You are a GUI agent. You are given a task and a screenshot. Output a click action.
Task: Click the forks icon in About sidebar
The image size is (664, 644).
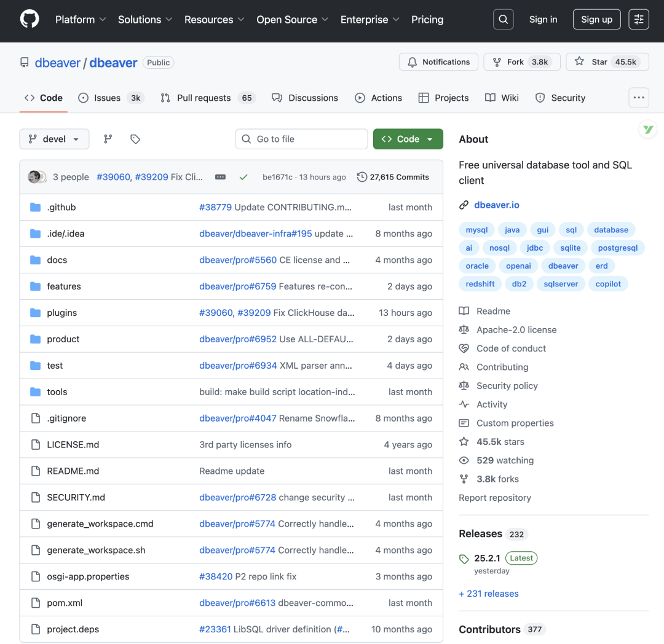point(464,479)
